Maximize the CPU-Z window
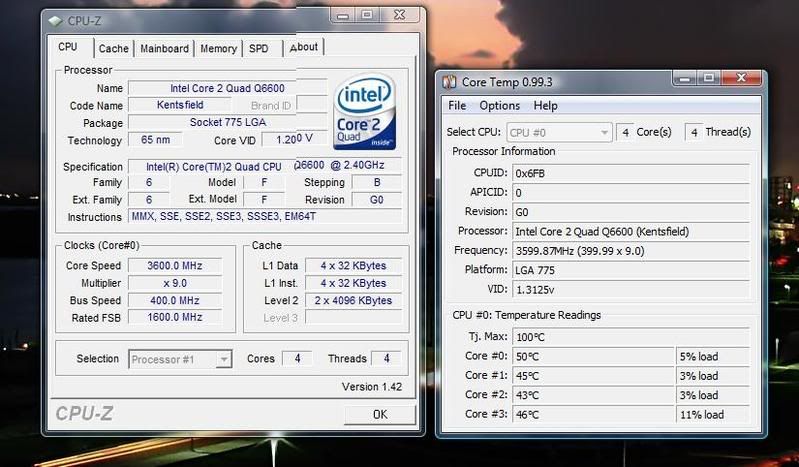Viewport: 799px width, 467px height. click(367, 16)
